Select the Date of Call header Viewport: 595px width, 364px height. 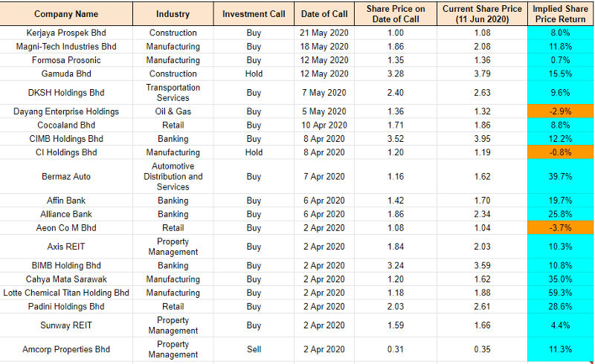(324, 13)
